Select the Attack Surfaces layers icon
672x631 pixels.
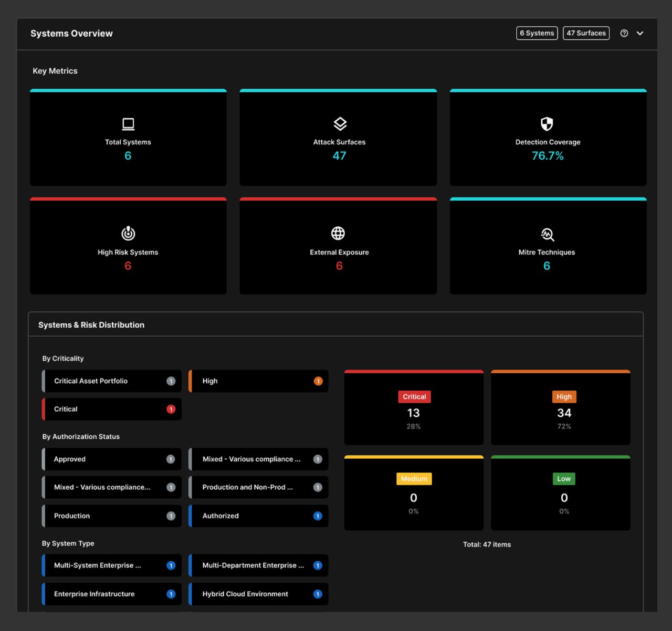pyautogui.click(x=339, y=124)
